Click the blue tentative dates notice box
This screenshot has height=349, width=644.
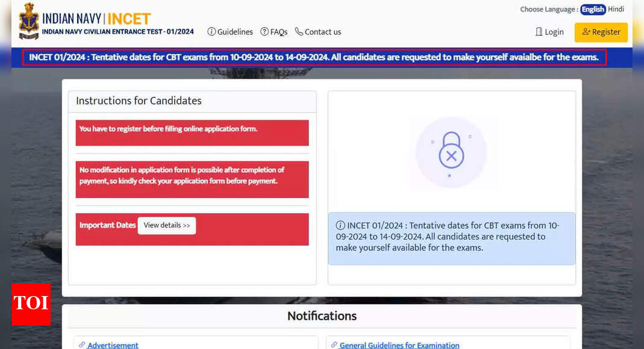(452, 239)
